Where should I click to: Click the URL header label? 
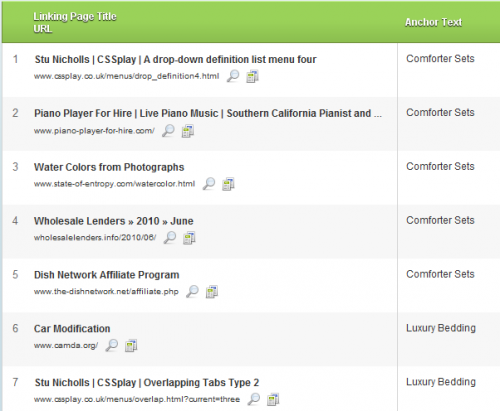[x=43, y=29]
